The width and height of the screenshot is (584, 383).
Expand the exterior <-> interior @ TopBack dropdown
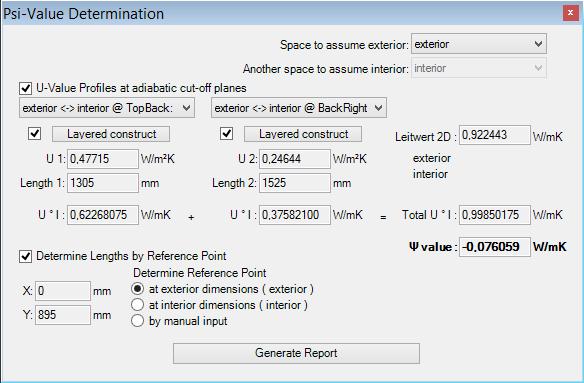[107, 108]
